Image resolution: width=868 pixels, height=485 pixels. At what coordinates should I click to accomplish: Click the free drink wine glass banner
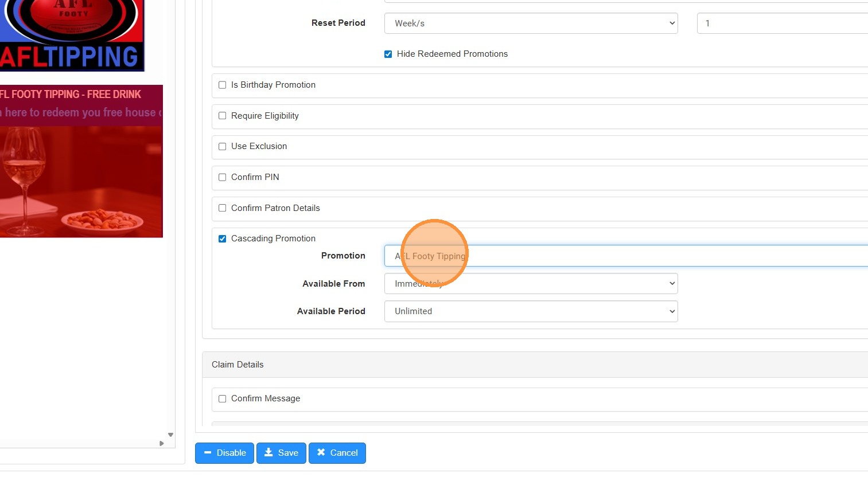click(x=81, y=172)
